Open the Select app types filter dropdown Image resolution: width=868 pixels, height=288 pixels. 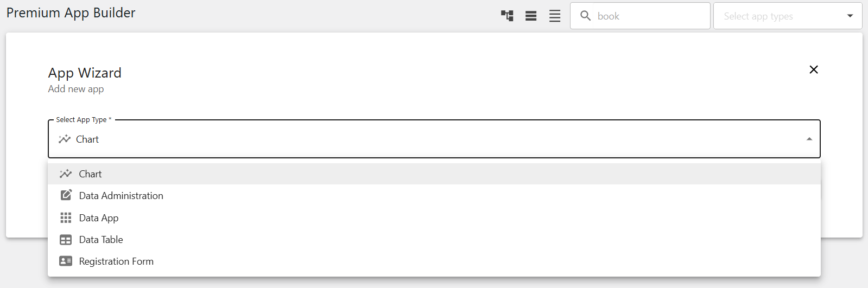click(x=788, y=16)
